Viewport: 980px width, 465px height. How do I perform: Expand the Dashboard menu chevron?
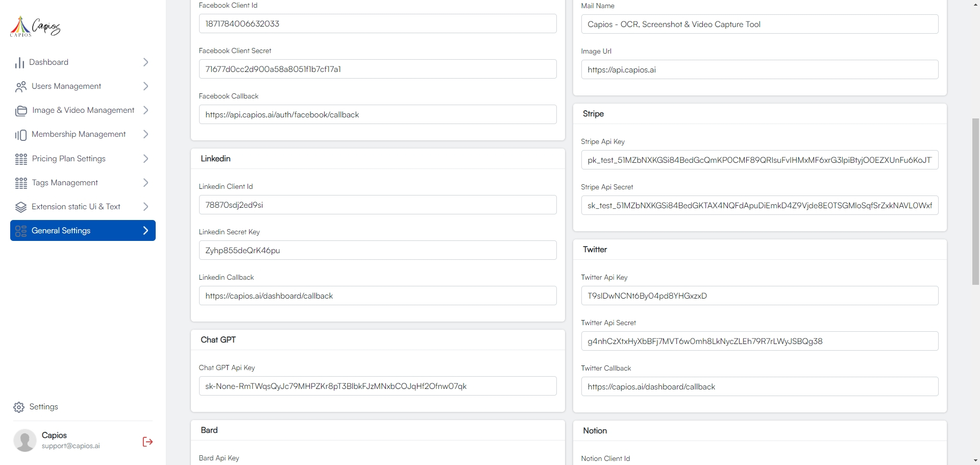(145, 62)
